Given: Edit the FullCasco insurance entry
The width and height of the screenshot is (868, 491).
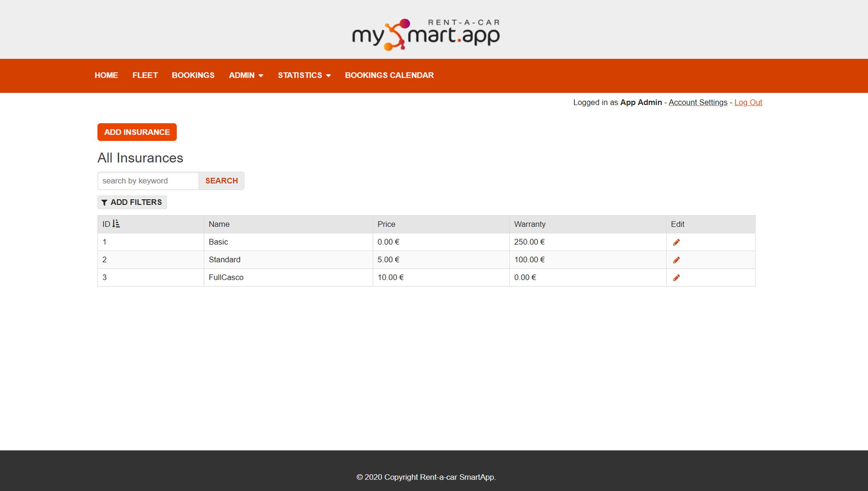Looking at the screenshot, I should (x=676, y=277).
